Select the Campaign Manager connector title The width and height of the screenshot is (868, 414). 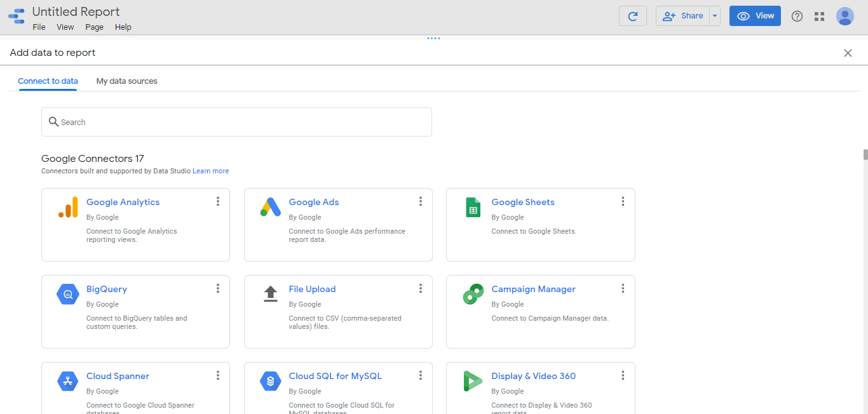(x=533, y=289)
